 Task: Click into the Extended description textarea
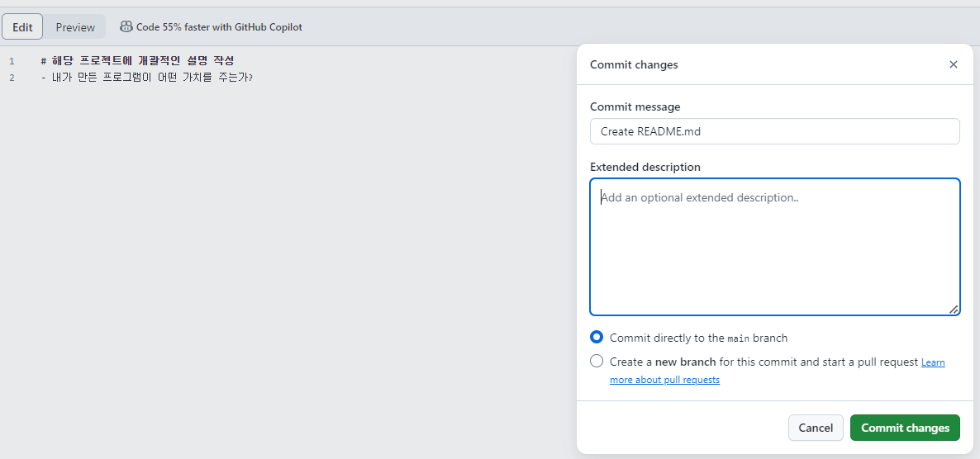pyautogui.click(x=774, y=247)
